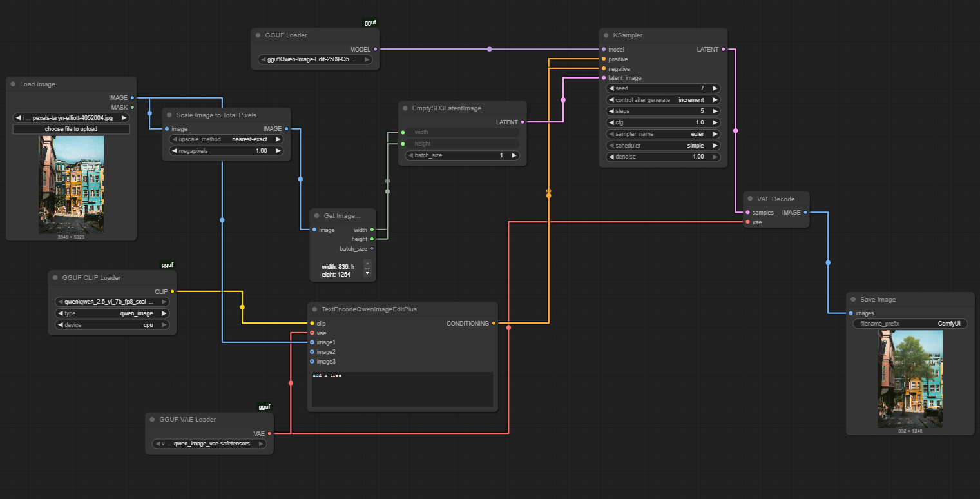
Task: Click the CONDITIONING output port on TextEncodeQwenImageEditPlus
Action: tap(494, 324)
